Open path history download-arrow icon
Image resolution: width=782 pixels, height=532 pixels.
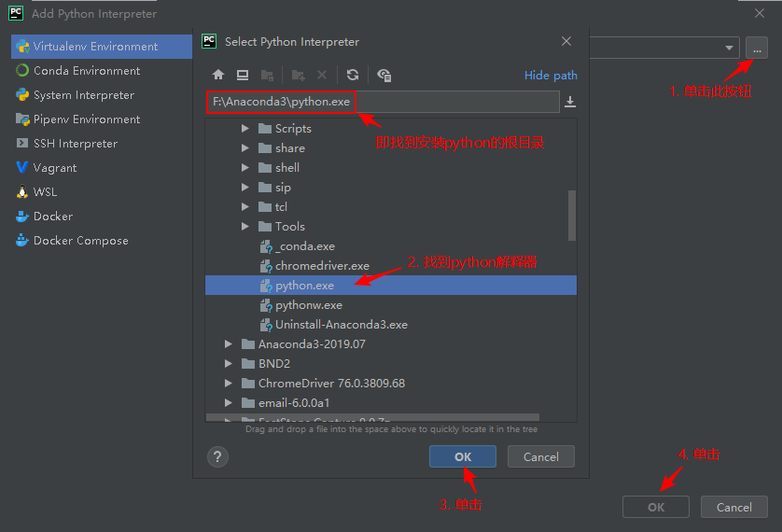(570, 102)
